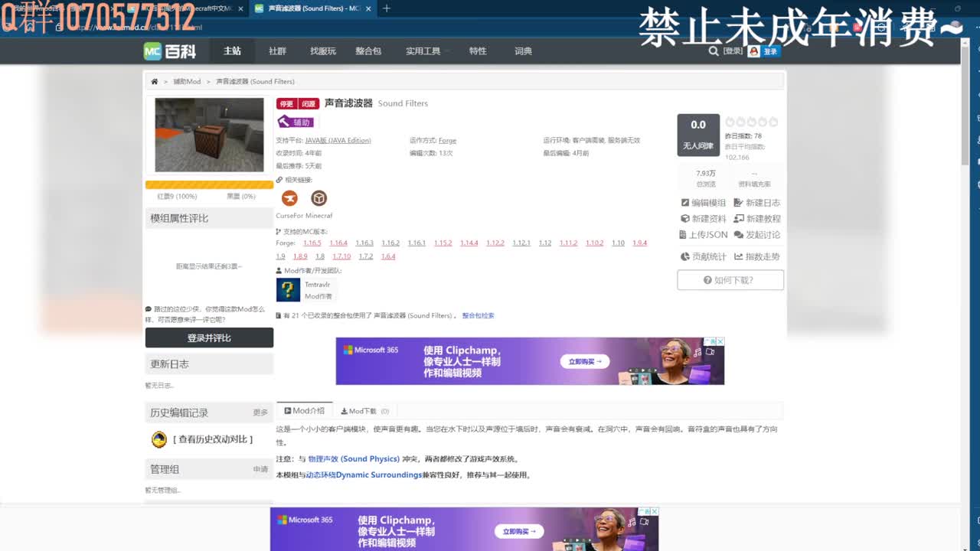Click the CurseFor Minecraft cube icon
This screenshot has width=980, height=551.
tap(318, 197)
